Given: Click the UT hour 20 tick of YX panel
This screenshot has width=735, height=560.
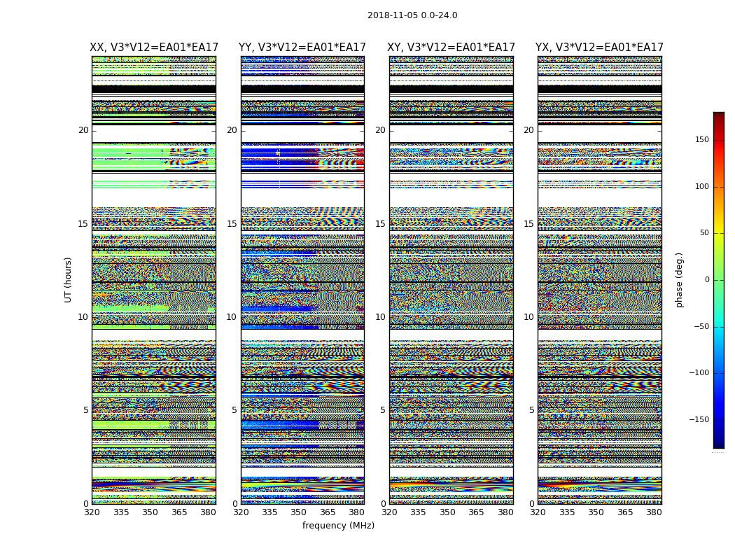Looking at the screenshot, I should click(x=529, y=130).
